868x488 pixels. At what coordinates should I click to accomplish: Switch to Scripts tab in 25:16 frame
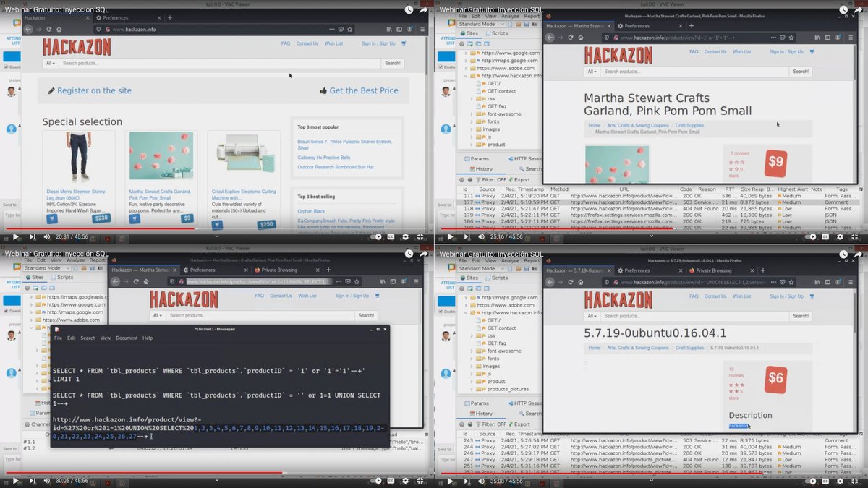496,33
